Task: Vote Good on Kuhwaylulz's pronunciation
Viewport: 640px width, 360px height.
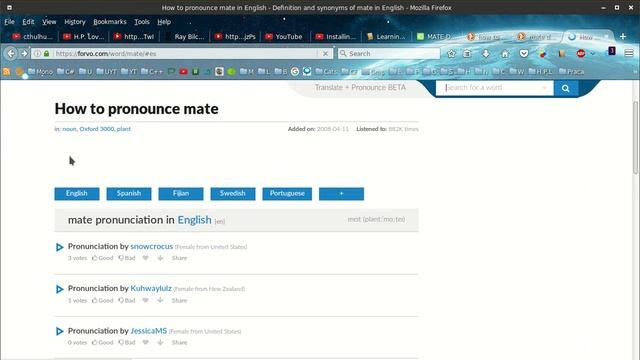Action: point(102,300)
